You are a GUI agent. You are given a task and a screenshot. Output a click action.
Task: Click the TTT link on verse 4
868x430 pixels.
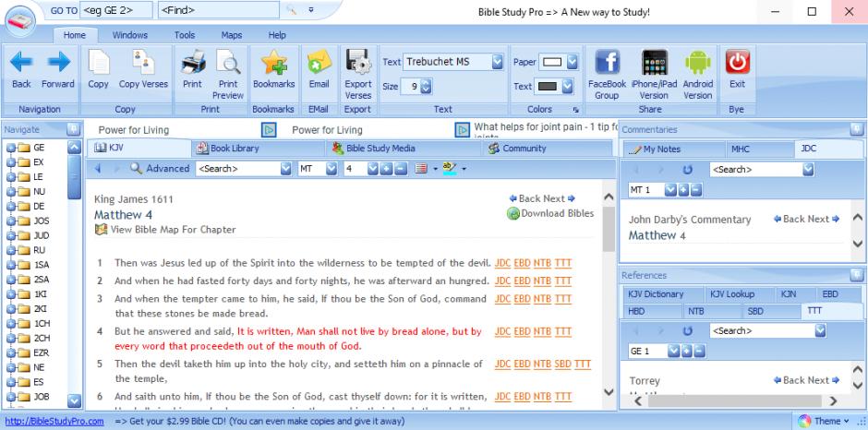point(563,331)
